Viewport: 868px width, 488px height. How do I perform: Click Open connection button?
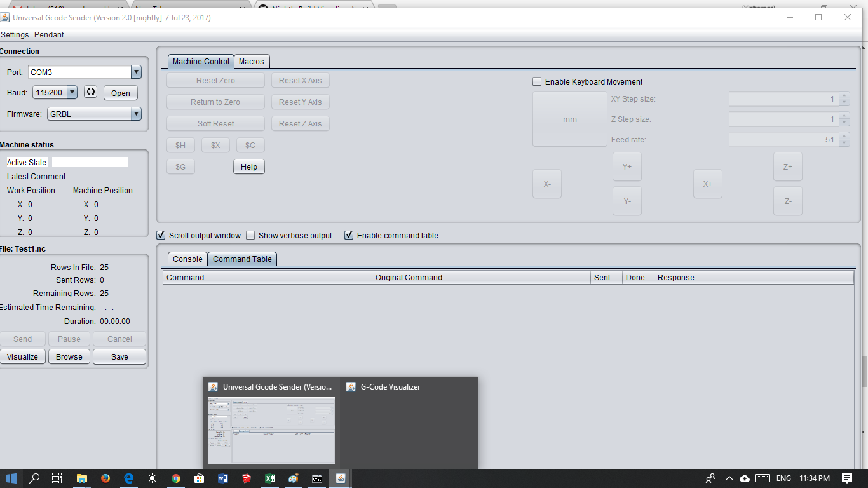point(121,93)
